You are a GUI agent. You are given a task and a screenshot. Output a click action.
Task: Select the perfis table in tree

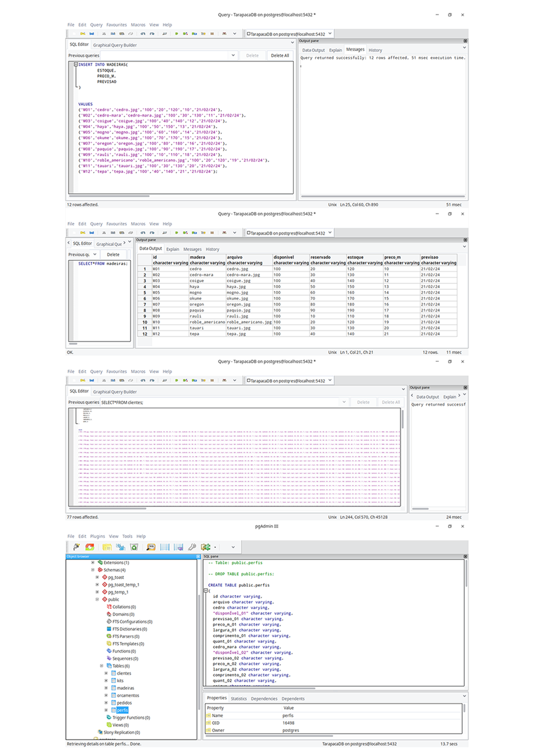tap(122, 710)
